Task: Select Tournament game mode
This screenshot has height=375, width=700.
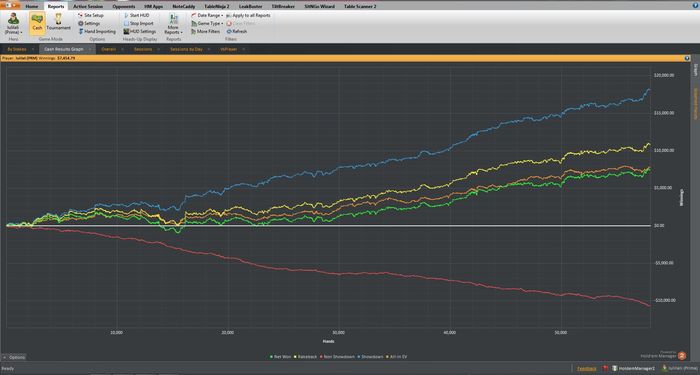Action: tap(58, 23)
